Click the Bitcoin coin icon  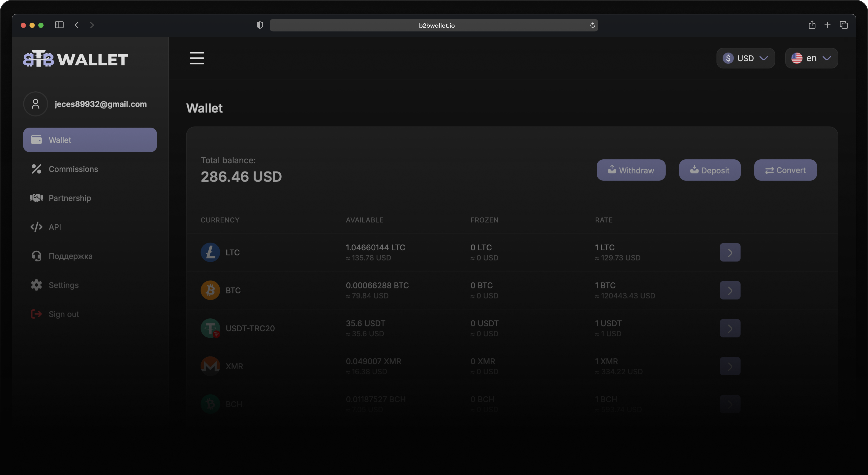point(210,290)
